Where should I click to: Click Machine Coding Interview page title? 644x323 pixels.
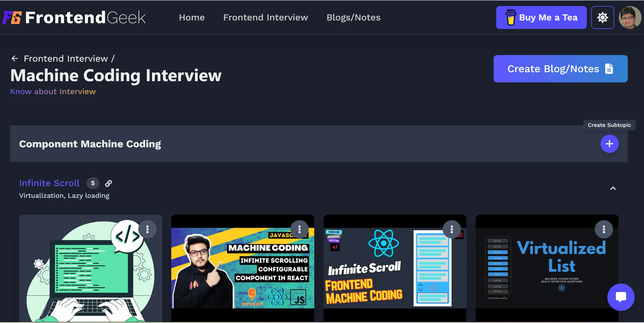116,75
